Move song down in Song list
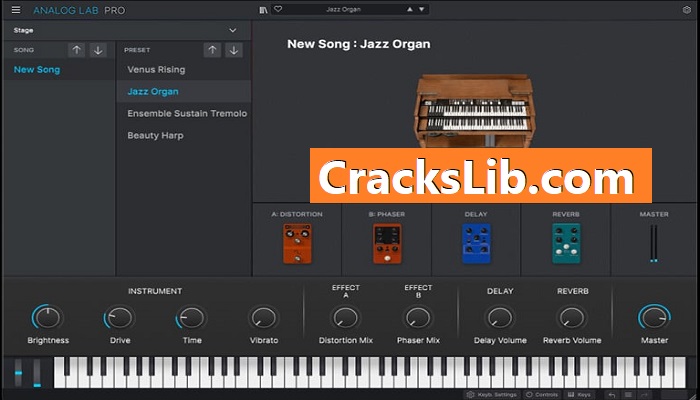This screenshot has height=400, width=700. 98,50
